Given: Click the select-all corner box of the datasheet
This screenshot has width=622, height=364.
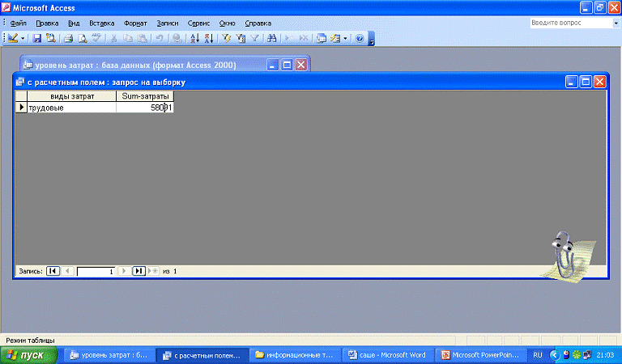Looking at the screenshot, I should point(21,96).
